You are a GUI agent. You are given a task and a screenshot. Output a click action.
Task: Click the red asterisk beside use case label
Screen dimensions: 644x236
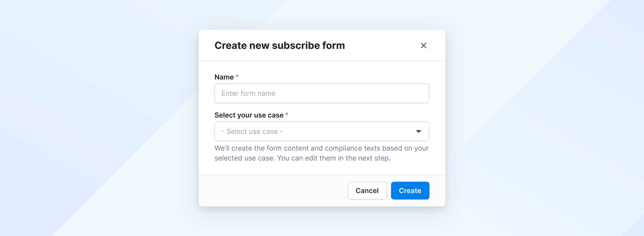(287, 114)
